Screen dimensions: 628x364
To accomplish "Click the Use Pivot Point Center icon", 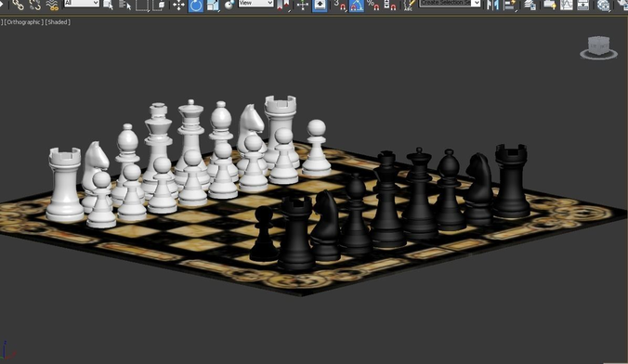I will [283, 6].
